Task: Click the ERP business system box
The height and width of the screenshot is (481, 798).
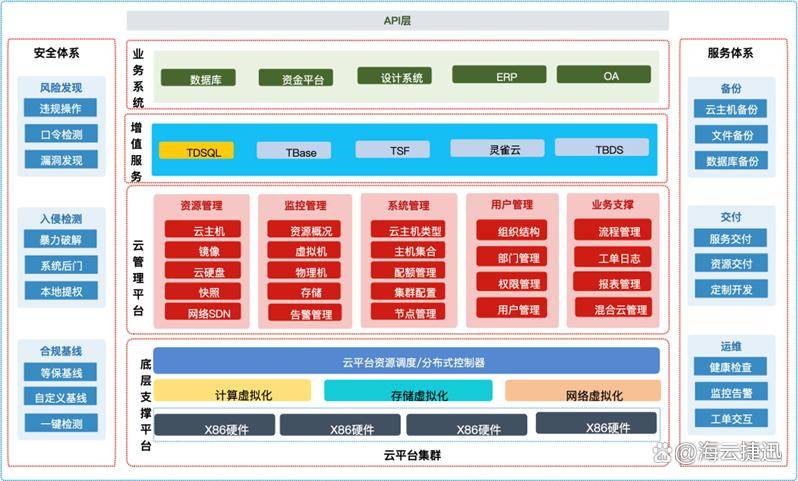Action: pyautogui.click(x=499, y=74)
